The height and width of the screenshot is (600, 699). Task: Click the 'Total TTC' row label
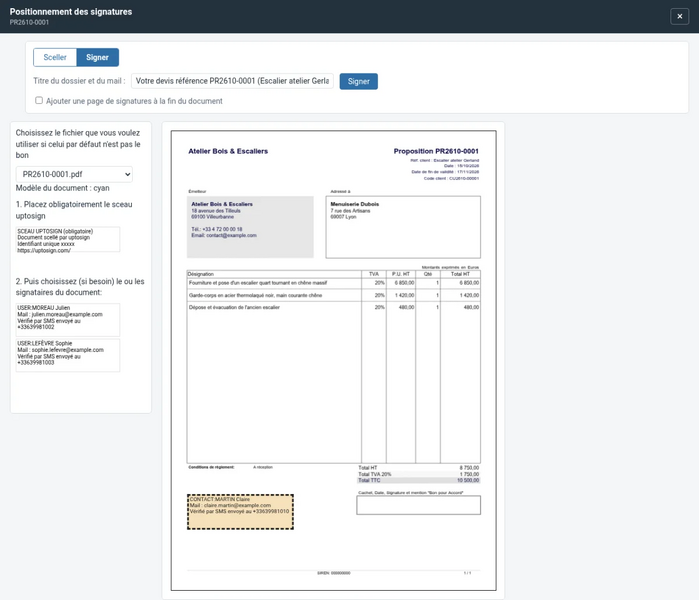[x=369, y=480]
